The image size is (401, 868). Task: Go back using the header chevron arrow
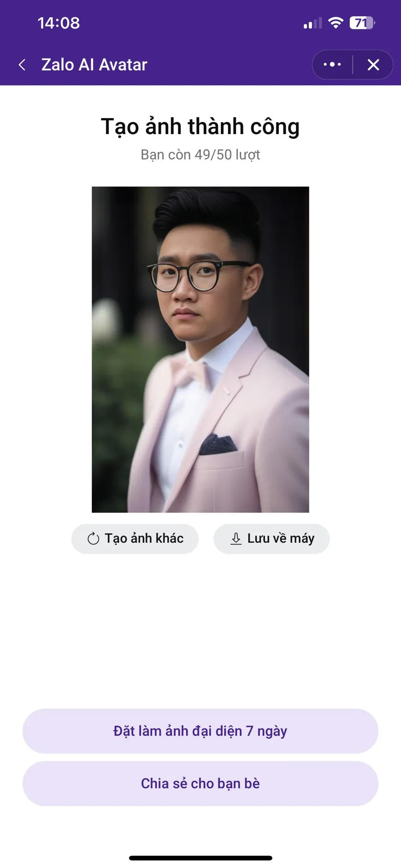point(22,65)
